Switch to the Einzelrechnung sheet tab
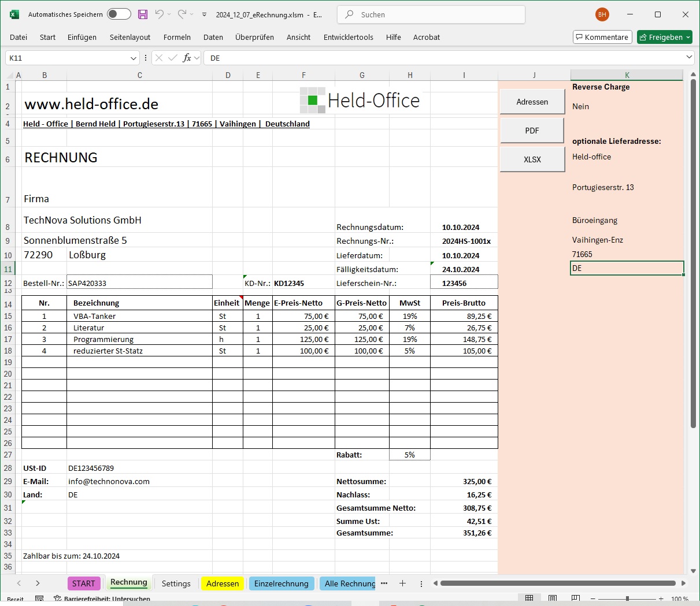Viewport: 700px width, 606px height. (281, 583)
